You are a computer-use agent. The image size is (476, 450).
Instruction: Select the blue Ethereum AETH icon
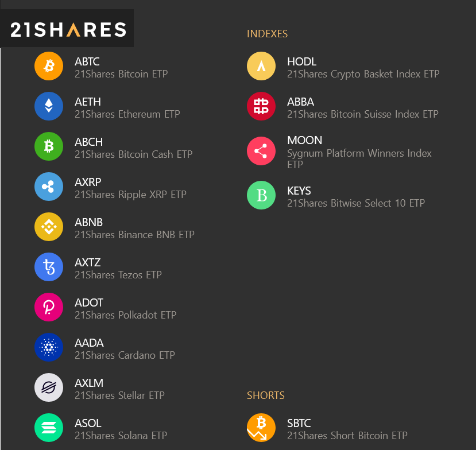[49, 106]
